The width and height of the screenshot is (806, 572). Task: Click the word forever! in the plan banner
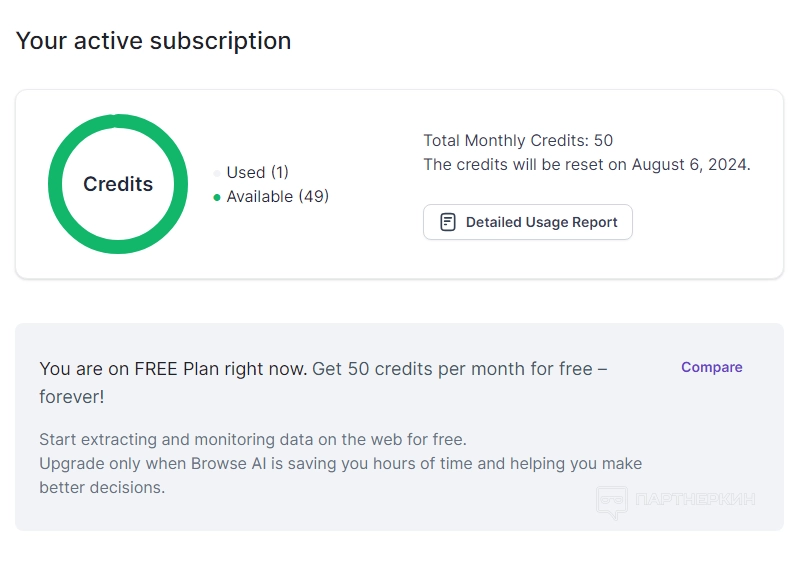[x=72, y=397]
